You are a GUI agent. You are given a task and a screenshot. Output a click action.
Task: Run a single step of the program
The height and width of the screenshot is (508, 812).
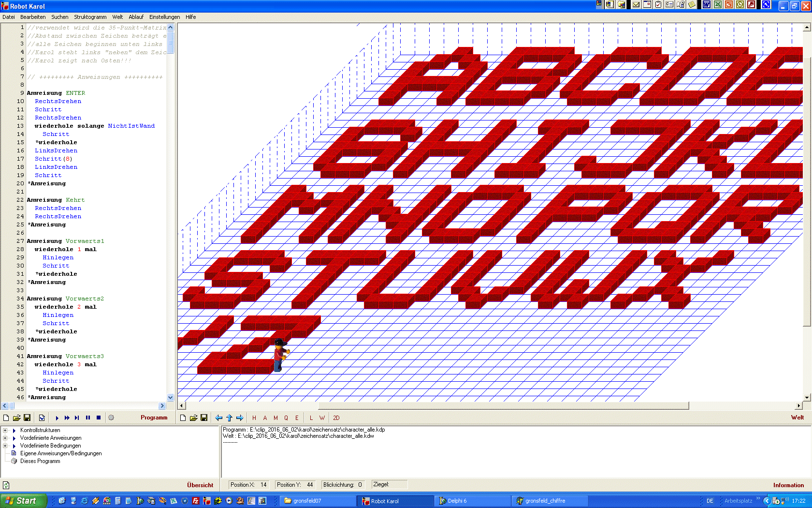[x=77, y=418]
